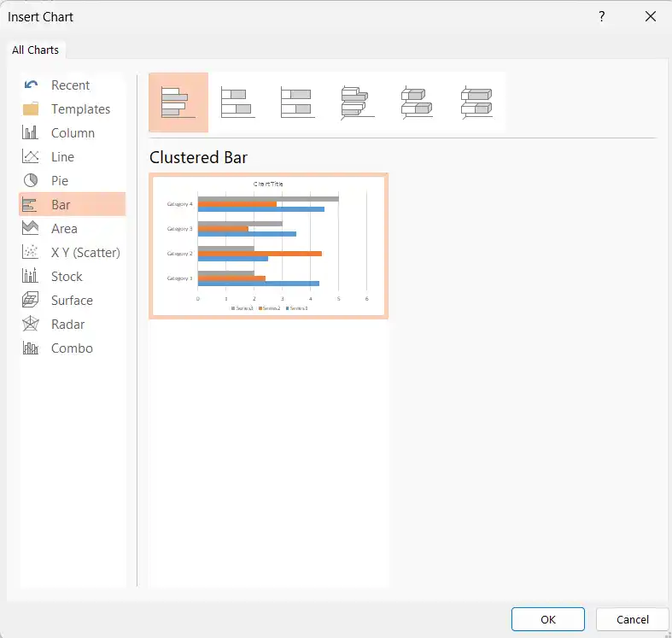Dismiss the dialog with Cancel
Image resolution: width=672 pixels, height=638 pixels.
pos(633,619)
